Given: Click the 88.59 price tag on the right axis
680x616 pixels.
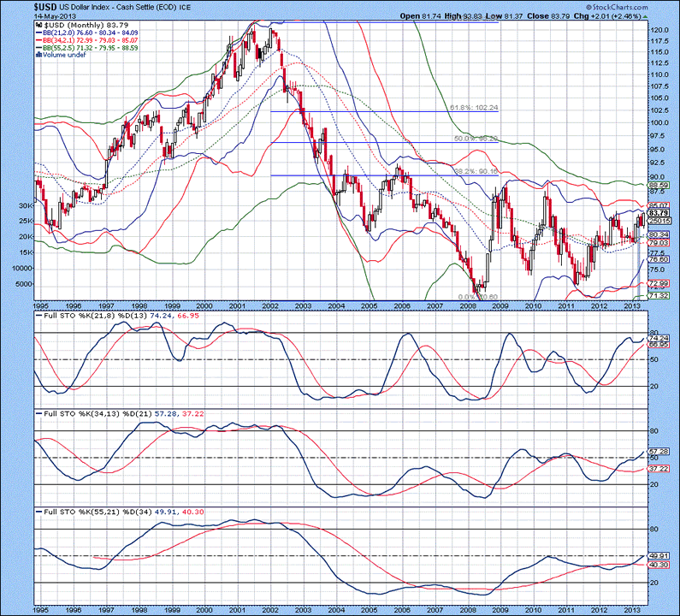Looking at the screenshot, I should (659, 186).
